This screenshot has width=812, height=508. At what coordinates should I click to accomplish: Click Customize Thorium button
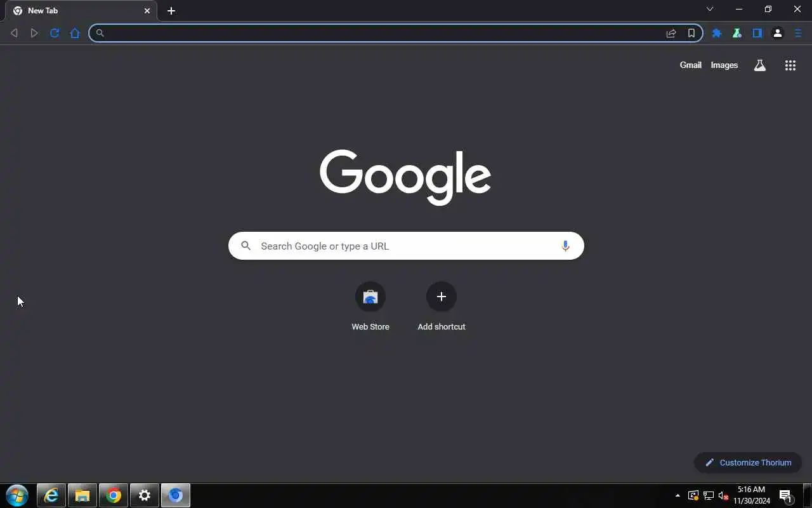(749, 462)
